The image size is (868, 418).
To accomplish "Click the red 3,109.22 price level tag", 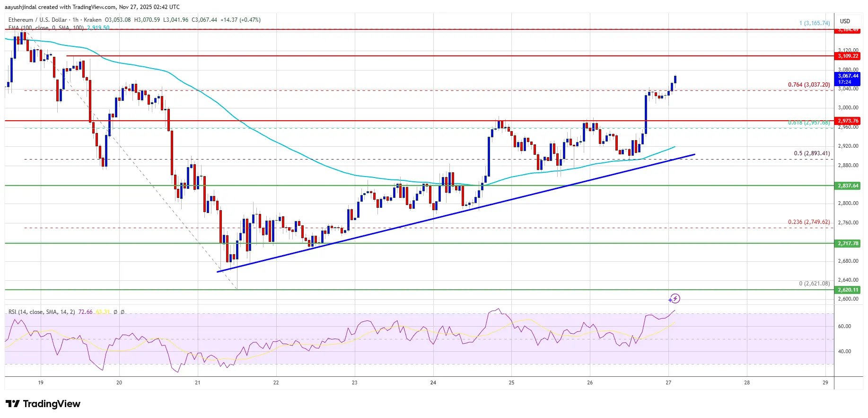I will tap(848, 56).
